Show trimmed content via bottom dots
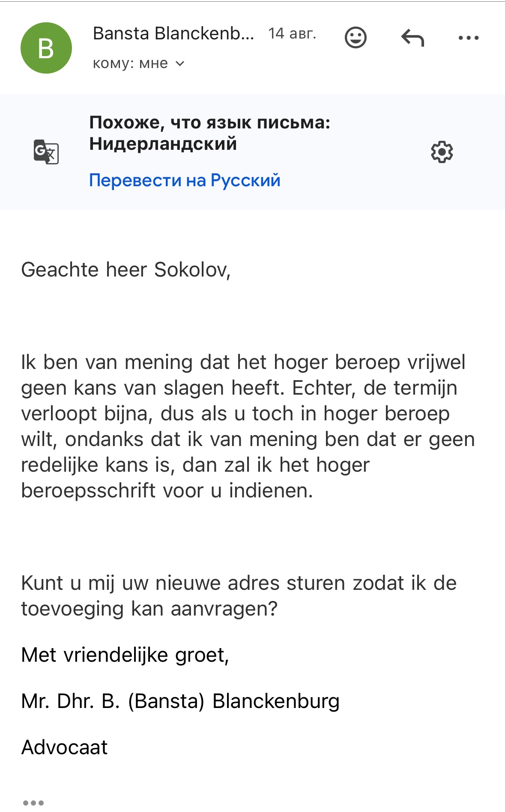The height and width of the screenshot is (812, 505). [33, 803]
